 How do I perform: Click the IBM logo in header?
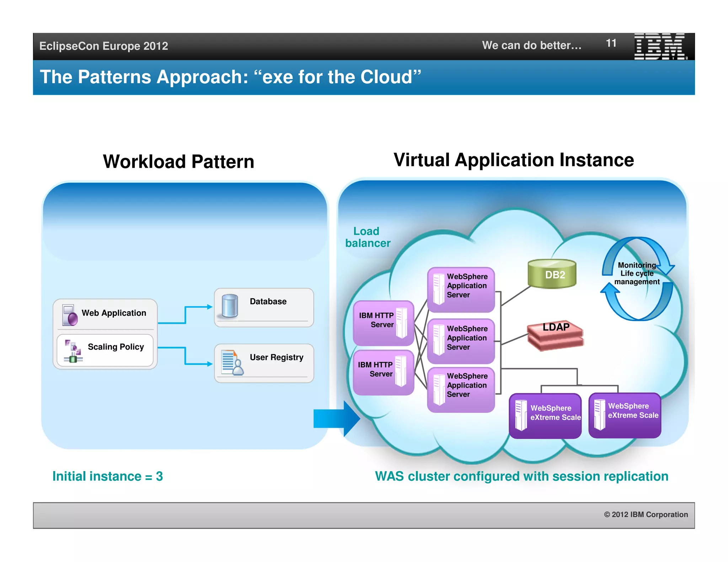coord(660,46)
